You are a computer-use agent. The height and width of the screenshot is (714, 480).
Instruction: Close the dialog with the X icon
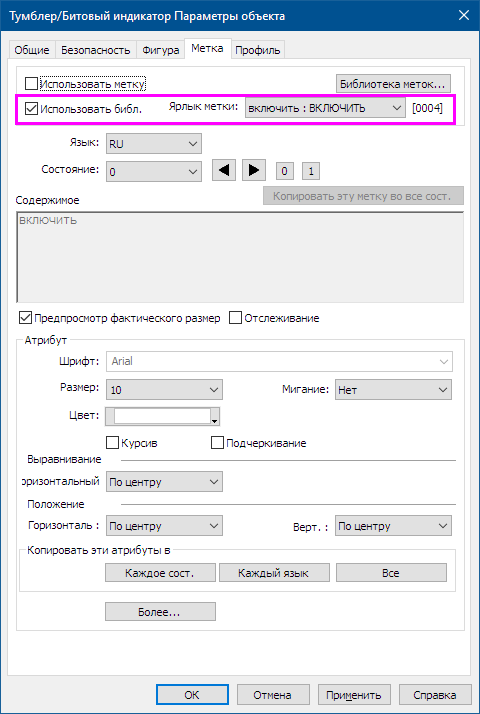pos(464,15)
